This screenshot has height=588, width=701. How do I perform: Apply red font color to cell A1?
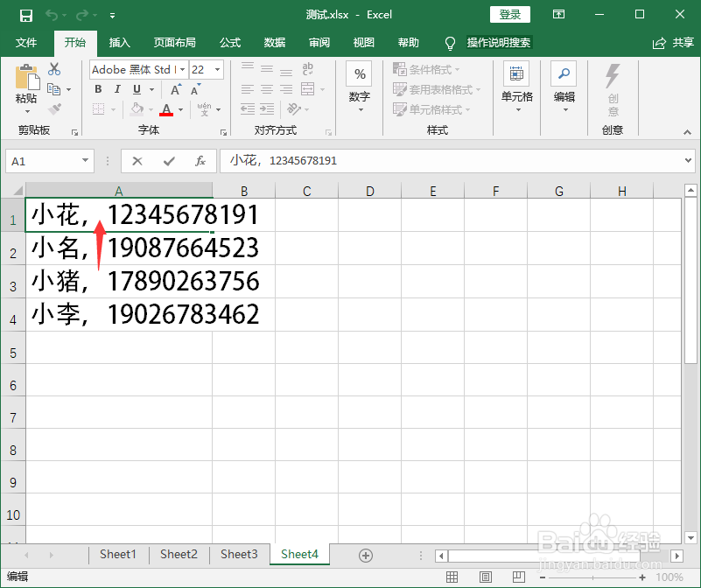(167, 108)
